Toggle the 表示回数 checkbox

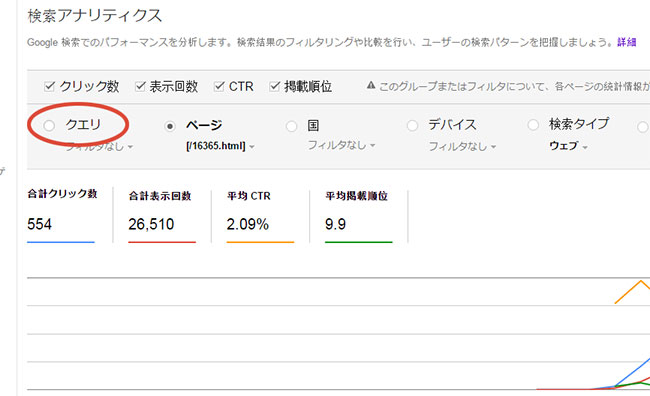tap(140, 86)
